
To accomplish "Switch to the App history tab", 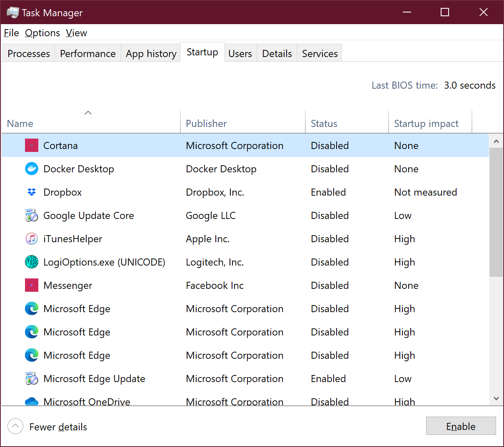I will tap(151, 54).
